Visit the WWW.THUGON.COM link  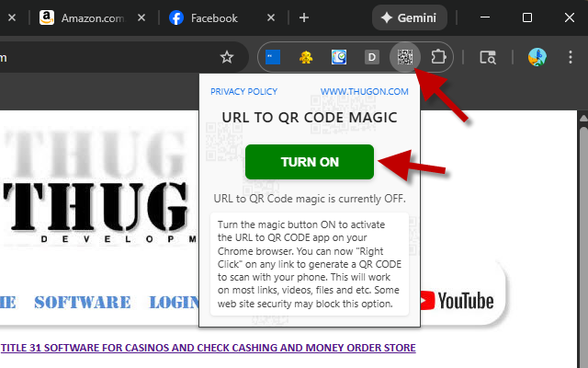tap(364, 92)
